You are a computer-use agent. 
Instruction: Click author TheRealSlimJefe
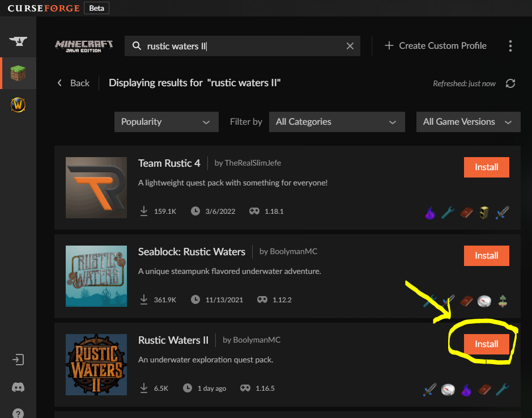click(x=253, y=163)
